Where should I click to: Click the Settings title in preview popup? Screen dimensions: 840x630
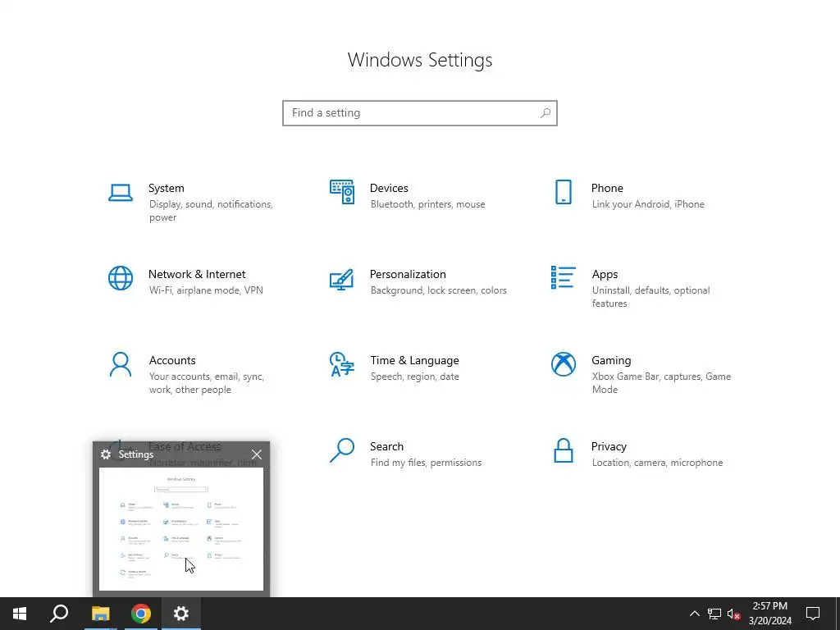coord(136,454)
